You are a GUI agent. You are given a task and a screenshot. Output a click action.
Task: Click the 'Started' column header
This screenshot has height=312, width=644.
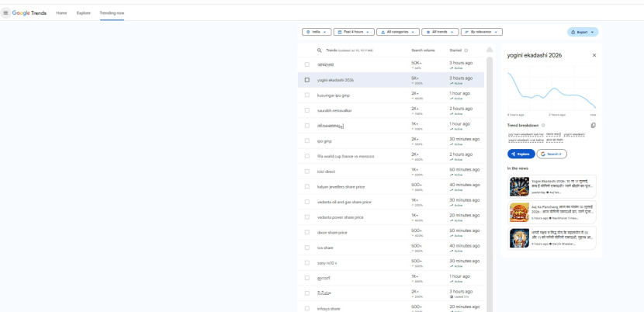pyautogui.click(x=455, y=50)
